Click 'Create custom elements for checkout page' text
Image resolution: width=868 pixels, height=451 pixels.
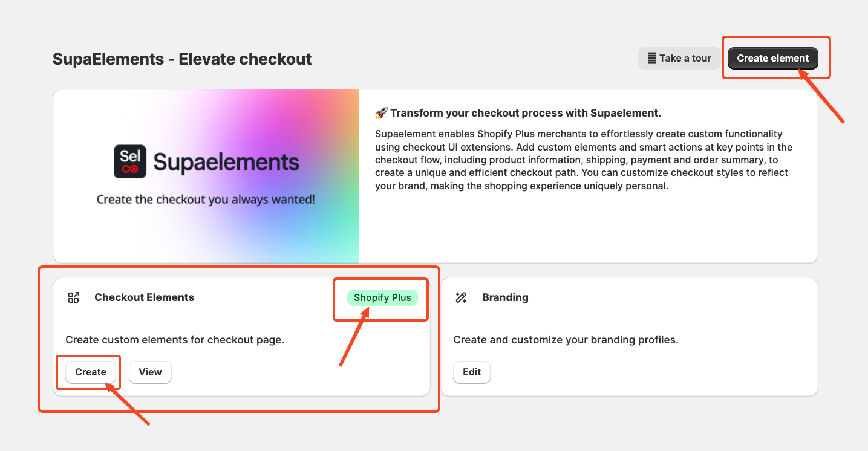pyautogui.click(x=175, y=340)
